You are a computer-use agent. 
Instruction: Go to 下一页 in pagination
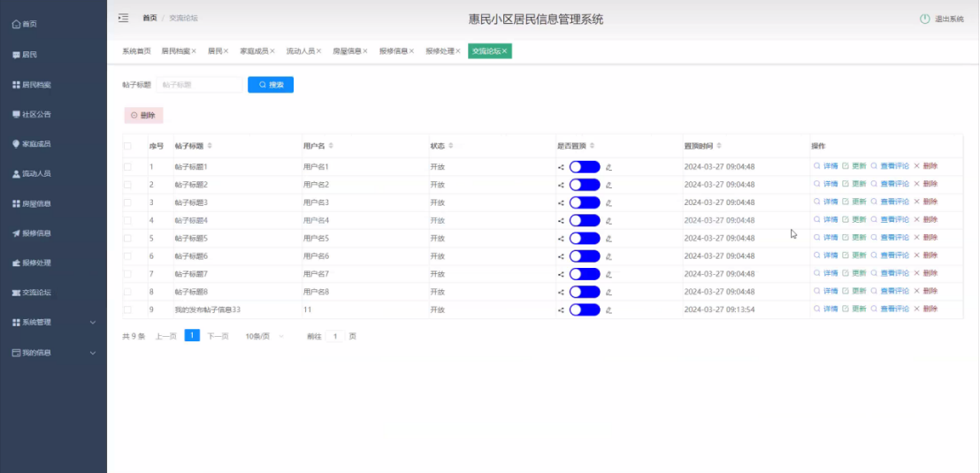coord(218,336)
